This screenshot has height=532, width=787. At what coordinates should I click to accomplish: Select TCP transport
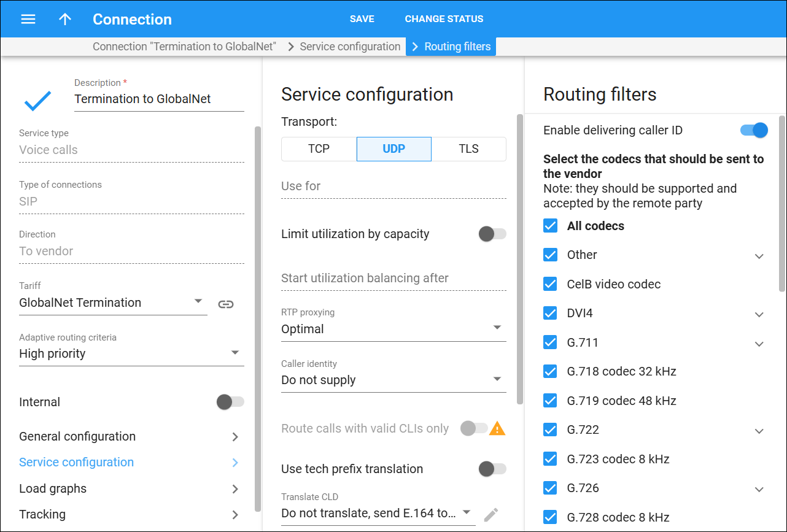coord(319,149)
